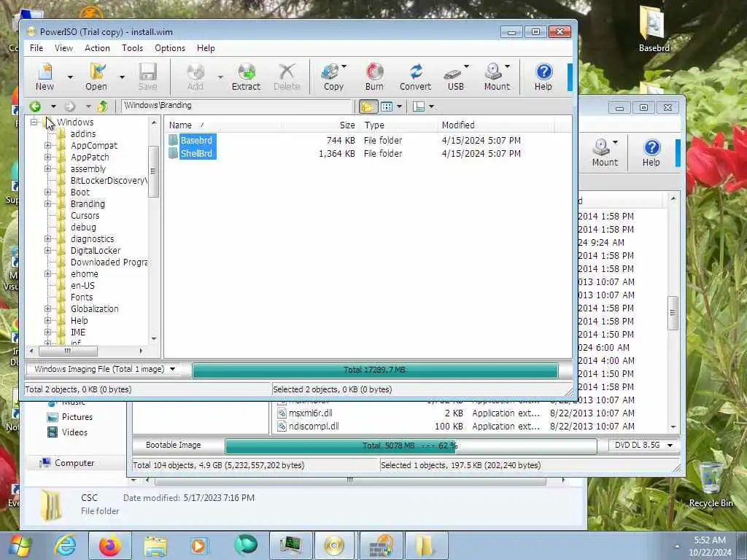Screen dimensions: 747x560
Task: Expand the Branding tree node
Action: pyautogui.click(x=47, y=204)
